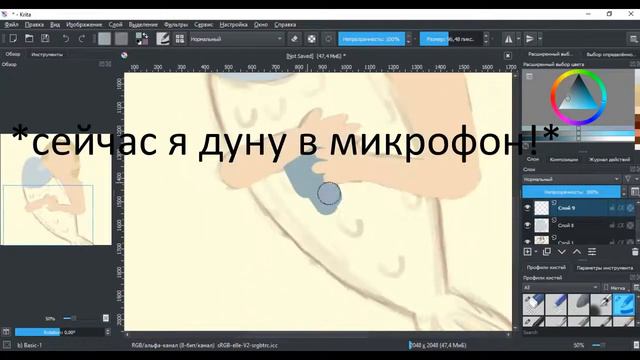Switch to the Обзор docker tab
This screenshot has height=360, width=640.
pos(13,54)
